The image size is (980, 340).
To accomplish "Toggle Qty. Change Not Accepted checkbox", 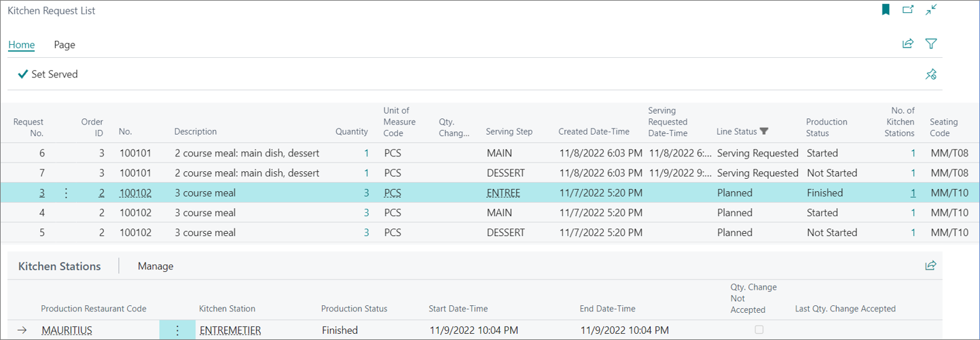I will point(759,330).
